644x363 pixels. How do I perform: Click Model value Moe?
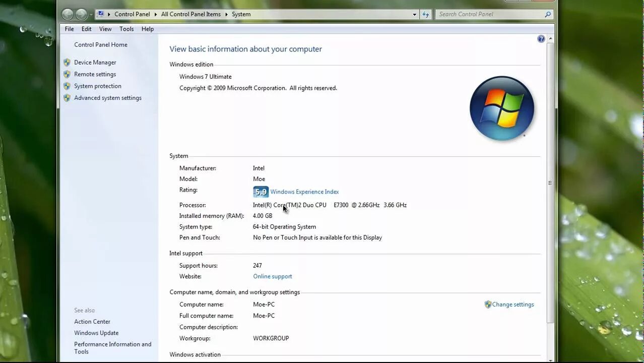(259, 179)
